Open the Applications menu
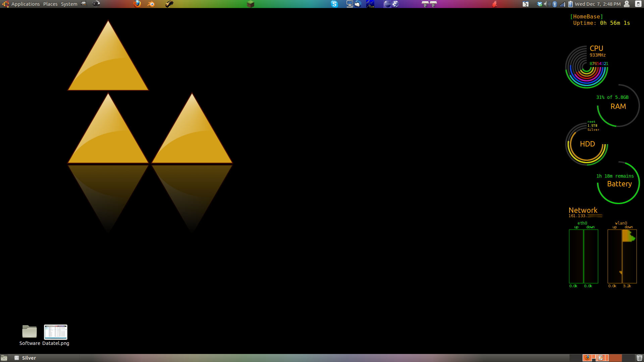Image resolution: width=644 pixels, height=362 pixels. pyautogui.click(x=25, y=4)
